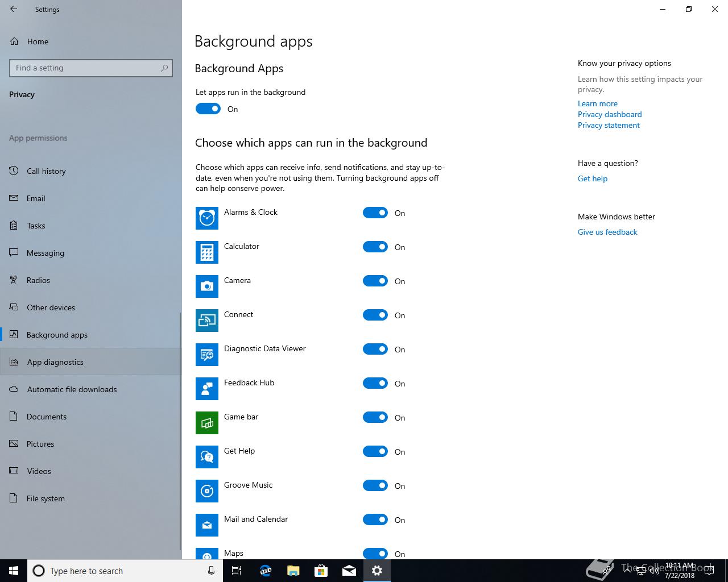Click Type here to search box
This screenshot has width=728, height=582.
tap(125, 571)
